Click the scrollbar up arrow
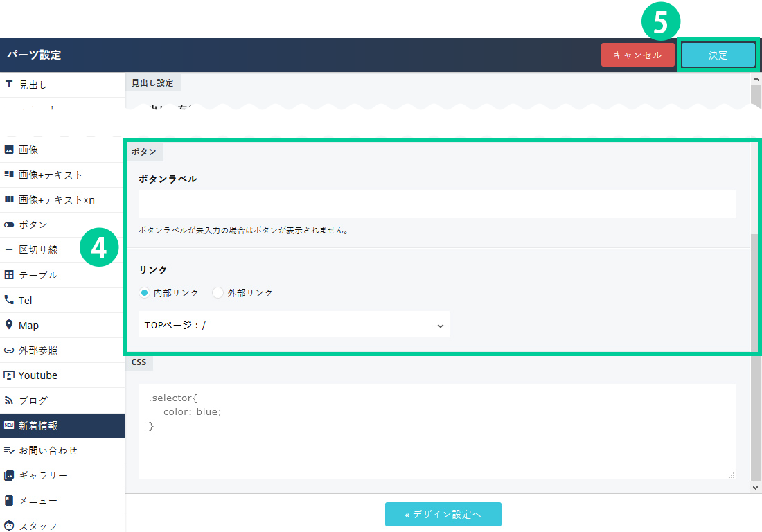Image resolution: width=762 pixels, height=532 pixels. 756,79
